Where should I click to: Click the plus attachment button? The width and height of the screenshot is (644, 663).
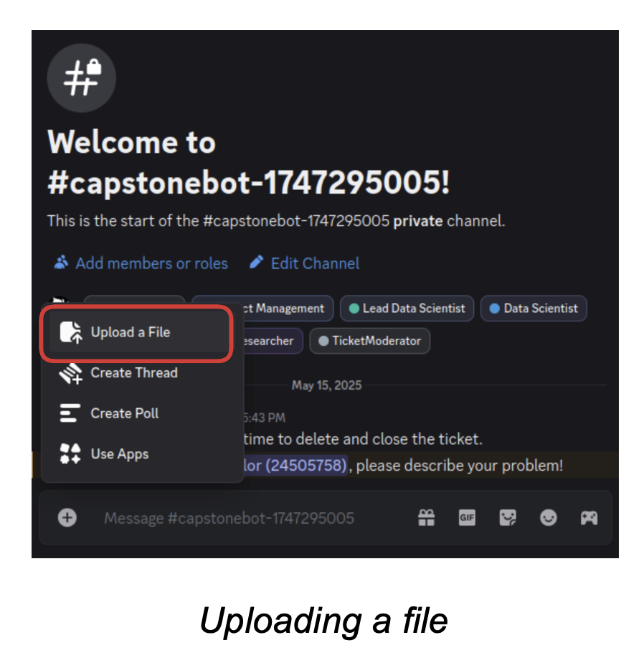pyautogui.click(x=67, y=517)
